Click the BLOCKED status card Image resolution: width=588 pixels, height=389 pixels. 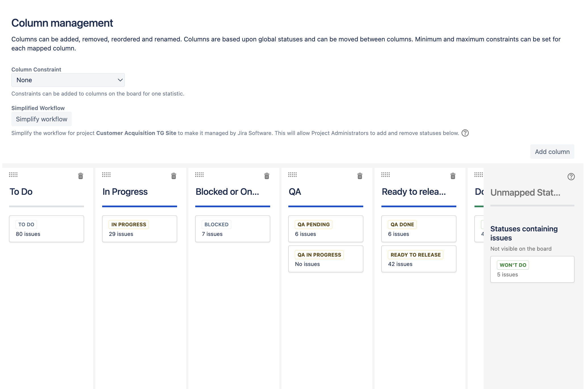coord(232,229)
